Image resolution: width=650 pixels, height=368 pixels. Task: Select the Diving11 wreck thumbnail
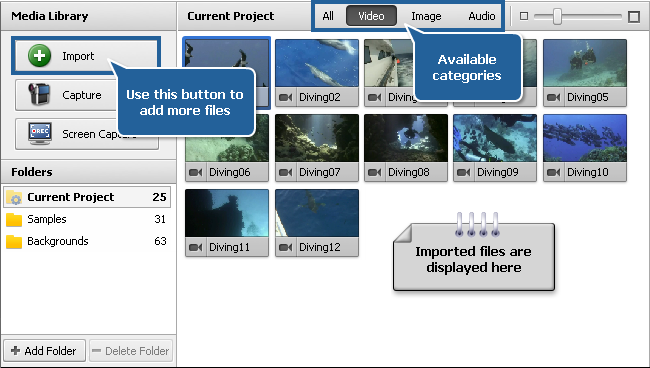click(227, 213)
